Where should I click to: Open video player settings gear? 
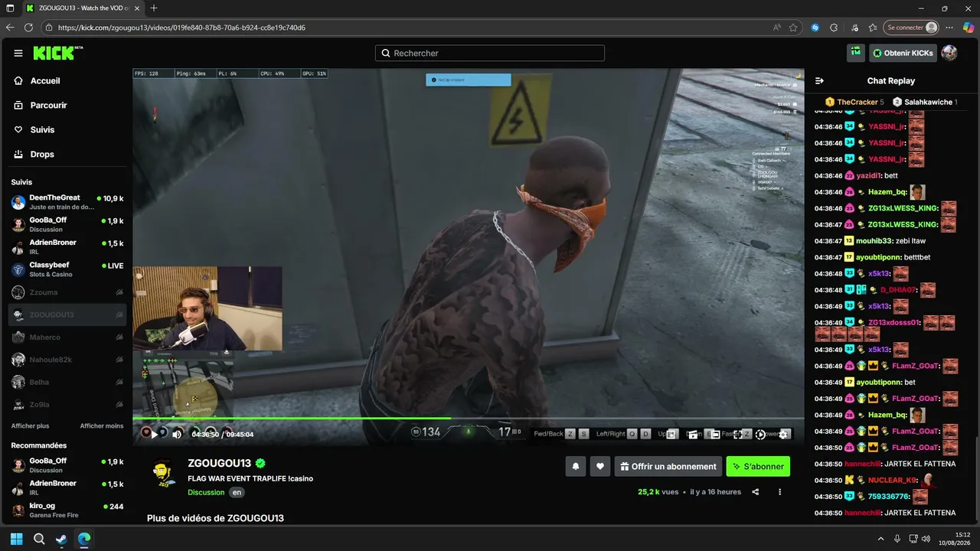(783, 434)
